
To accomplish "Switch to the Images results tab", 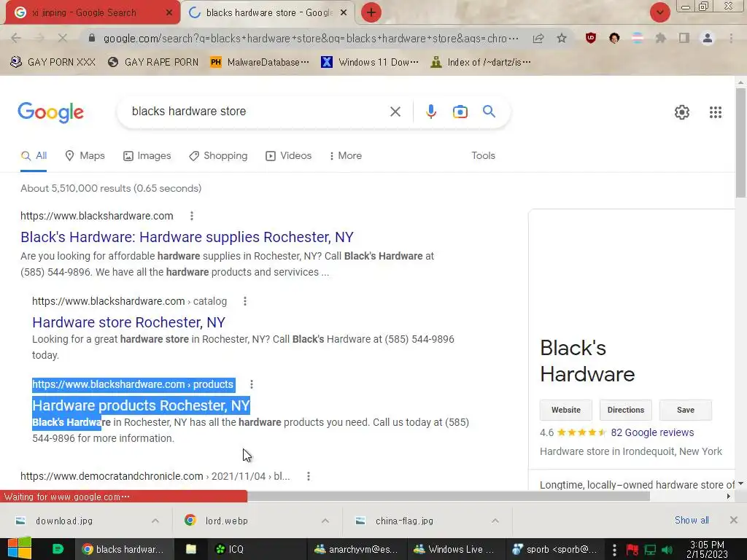I will click(147, 156).
